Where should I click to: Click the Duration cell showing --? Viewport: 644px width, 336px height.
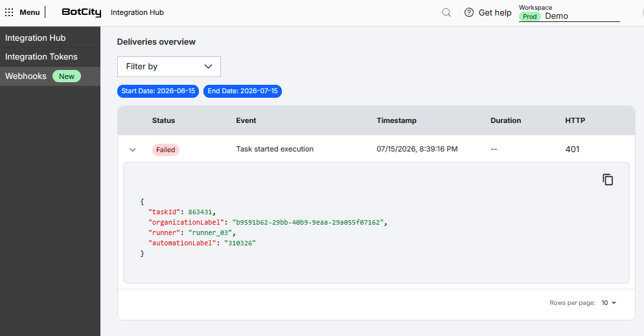coord(494,150)
